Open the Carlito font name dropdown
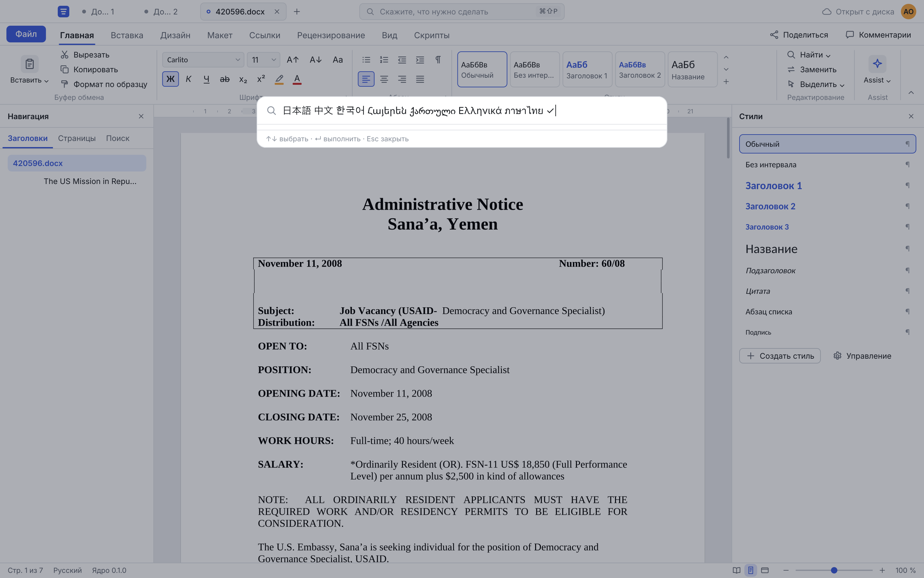 (203, 60)
